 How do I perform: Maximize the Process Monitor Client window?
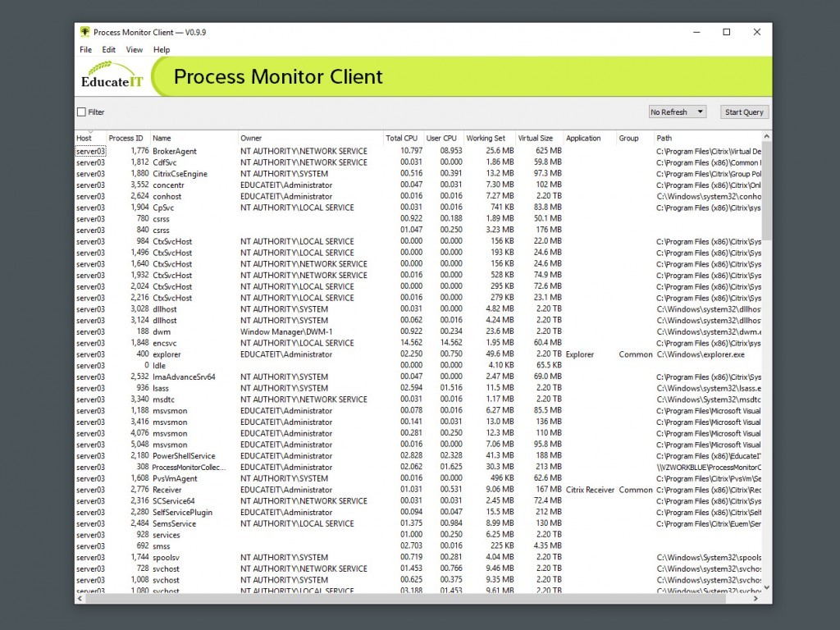click(726, 32)
